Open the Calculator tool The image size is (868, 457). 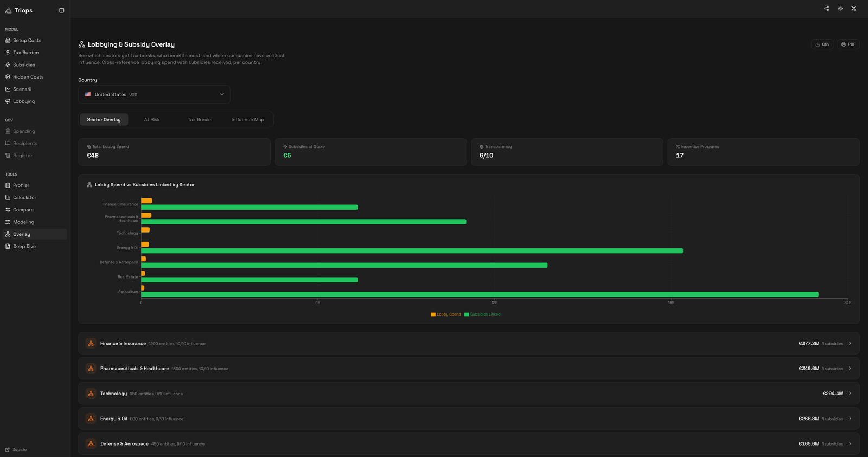[24, 198]
